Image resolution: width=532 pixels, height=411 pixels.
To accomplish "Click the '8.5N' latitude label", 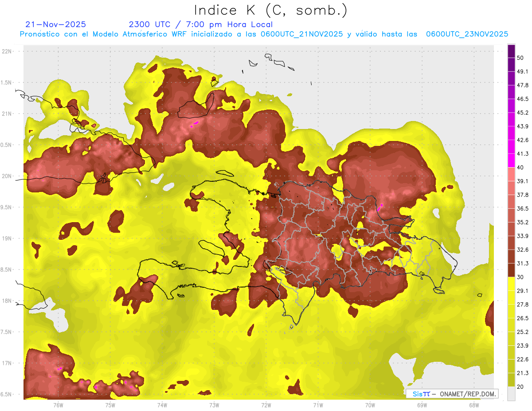I will pyautogui.click(x=7, y=270).
